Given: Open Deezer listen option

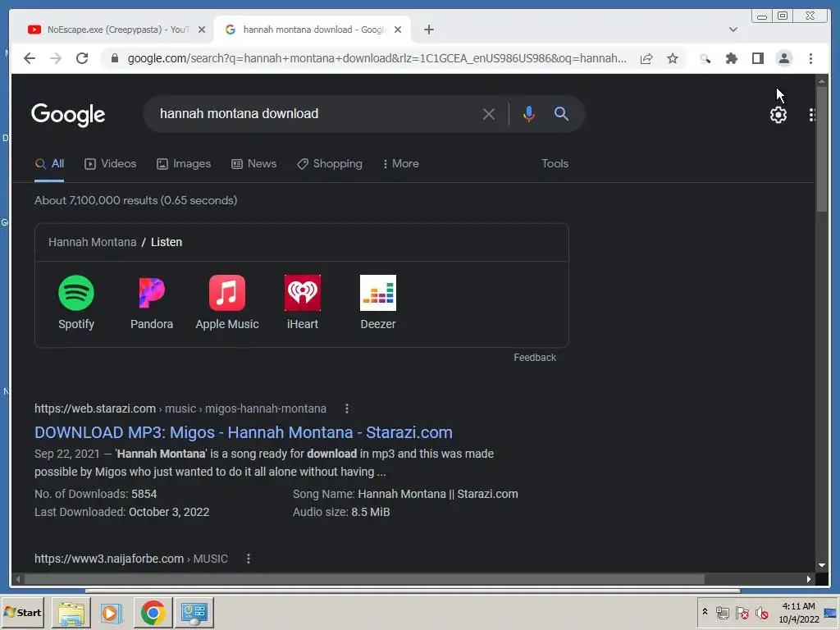Looking at the screenshot, I should (x=378, y=303).
